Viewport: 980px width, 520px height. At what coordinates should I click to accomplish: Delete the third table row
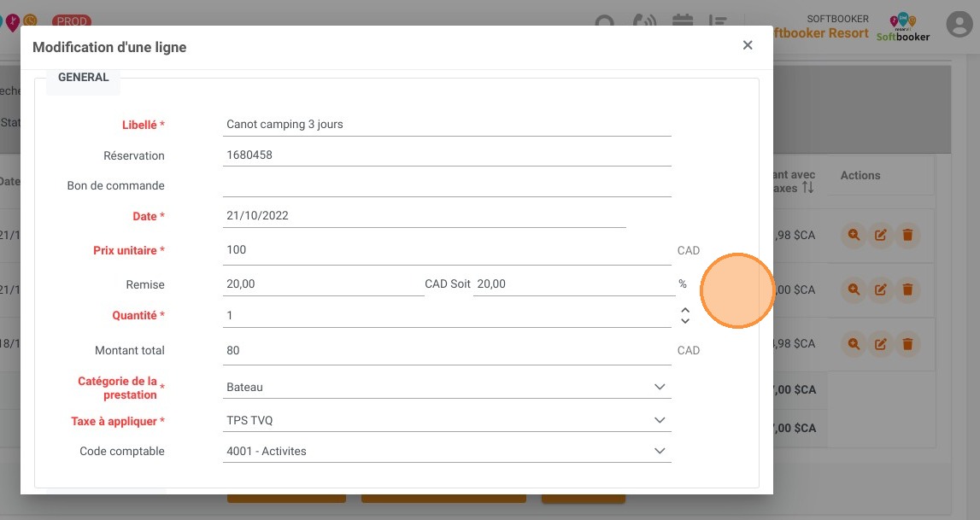point(907,344)
